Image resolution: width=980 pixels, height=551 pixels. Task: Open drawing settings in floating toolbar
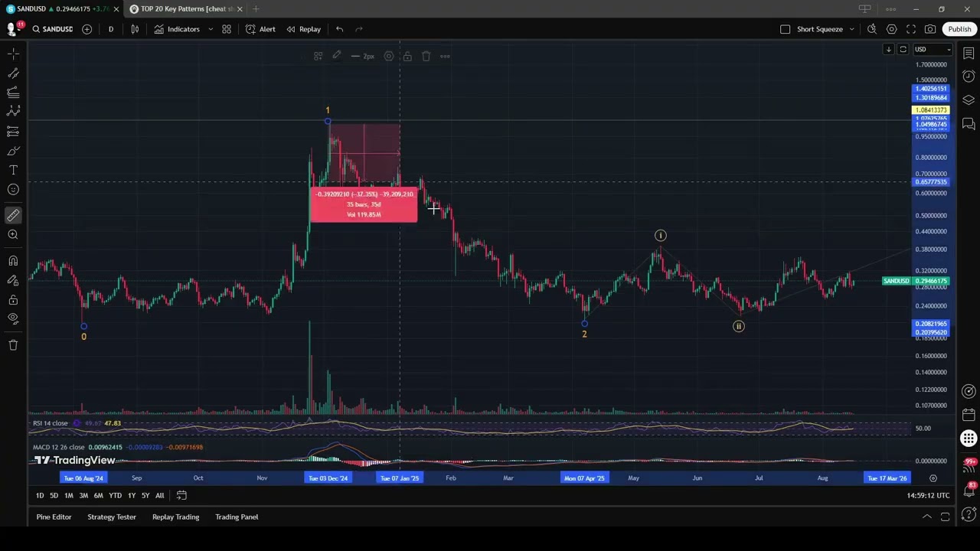coord(389,56)
